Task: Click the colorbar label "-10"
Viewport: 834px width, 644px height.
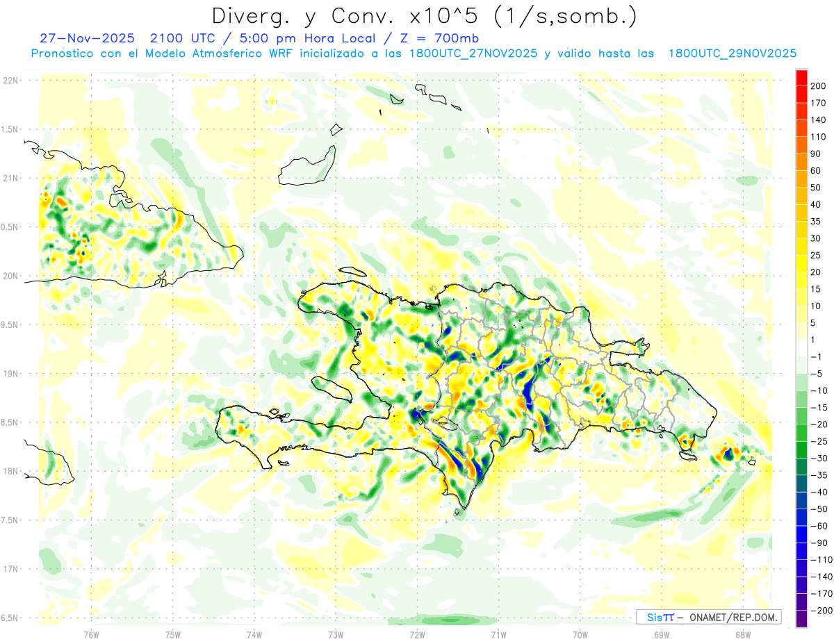Action: [x=821, y=390]
